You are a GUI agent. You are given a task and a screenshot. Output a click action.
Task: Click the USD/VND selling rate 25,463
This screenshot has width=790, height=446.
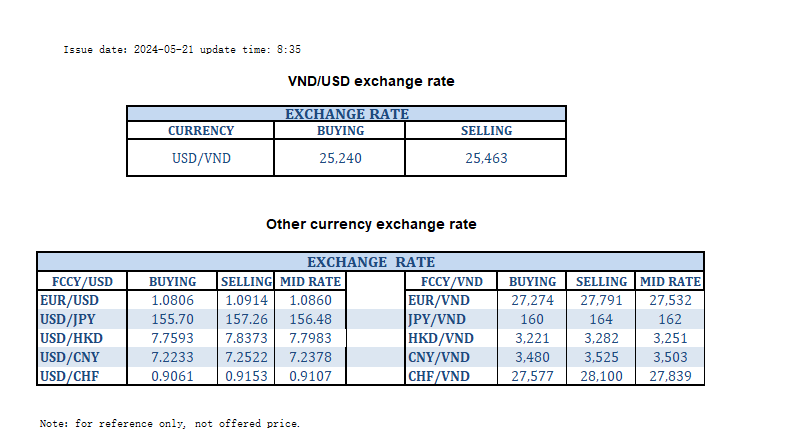pos(486,158)
